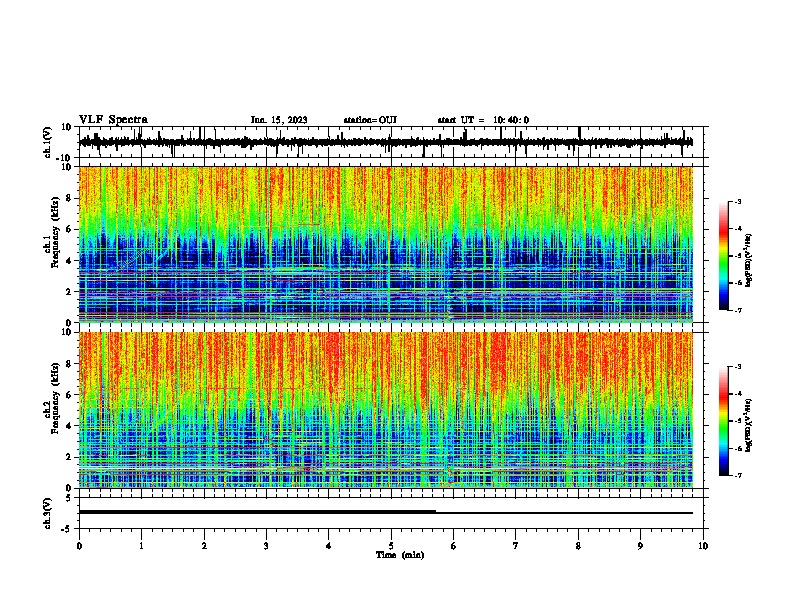The image size is (792, 612).
Task: Click ch.2 spectrogram frequency tick "2"
Action: (69, 457)
